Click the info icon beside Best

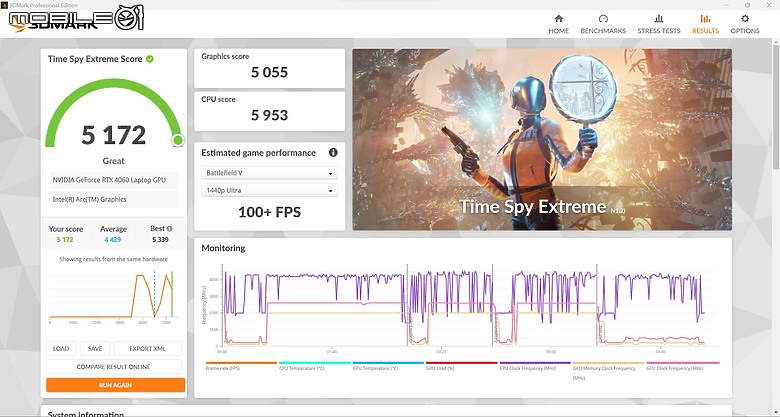click(170, 229)
